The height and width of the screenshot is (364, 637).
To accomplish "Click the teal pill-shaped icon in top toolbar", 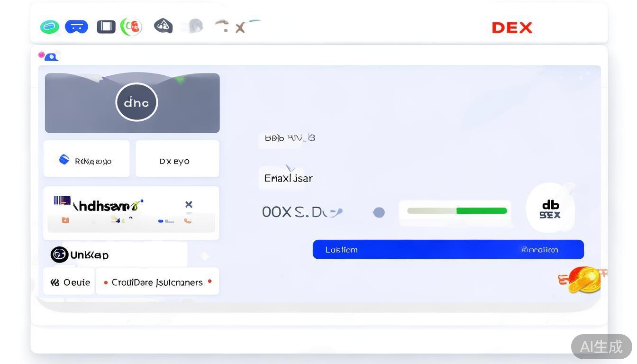I will [50, 27].
